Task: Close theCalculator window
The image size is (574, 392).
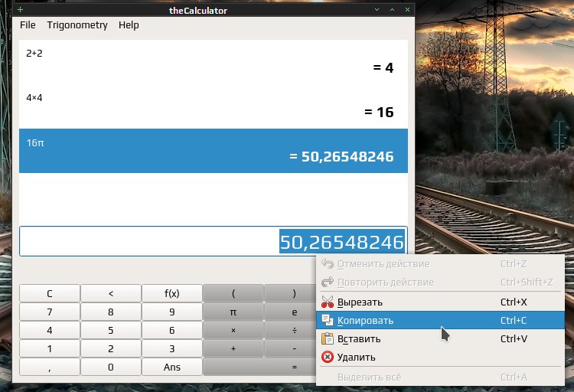Action: pyautogui.click(x=407, y=9)
